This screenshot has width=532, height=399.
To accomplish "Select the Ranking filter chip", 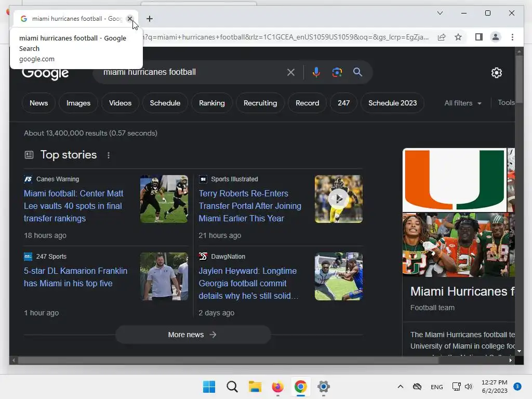I will pyautogui.click(x=212, y=103).
